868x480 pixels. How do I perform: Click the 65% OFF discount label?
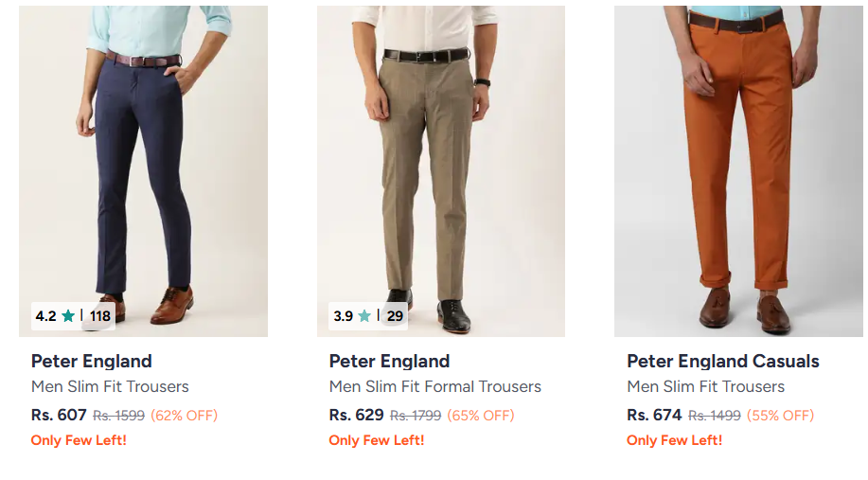tap(481, 415)
